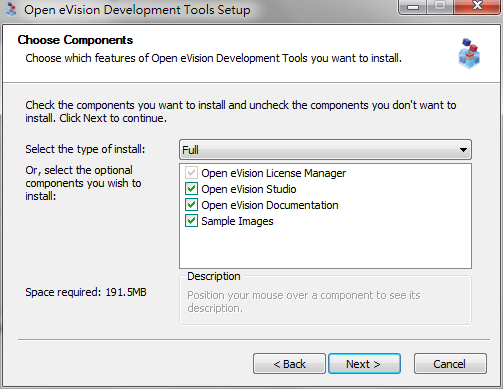The image size is (503, 389).
Task: Open the install type dropdown arrow
Action: [463, 150]
